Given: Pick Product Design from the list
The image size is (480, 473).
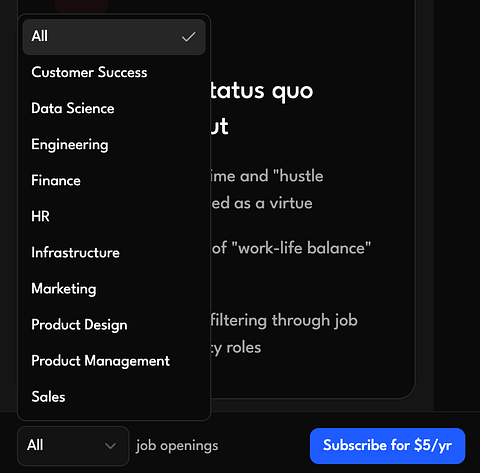Looking at the screenshot, I should pos(114,324).
